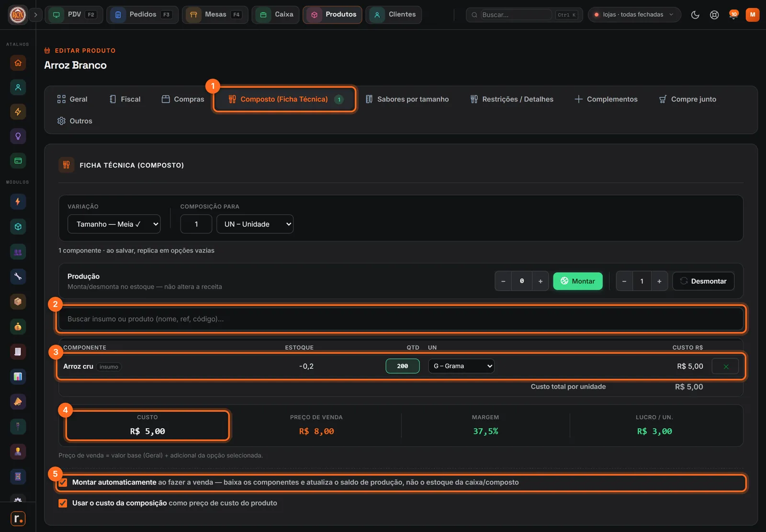Switch to the Geral tab

[72, 99]
